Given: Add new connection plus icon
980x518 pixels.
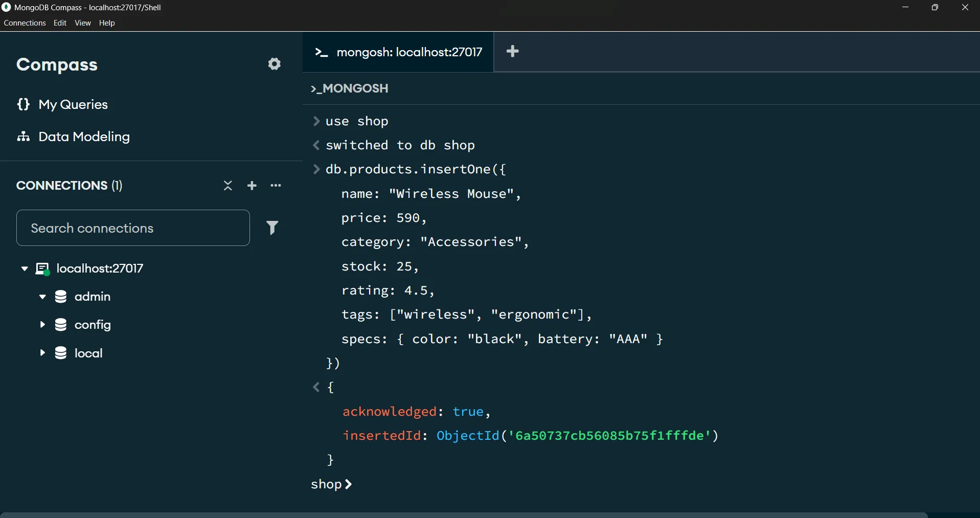Looking at the screenshot, I should (252, 186).
